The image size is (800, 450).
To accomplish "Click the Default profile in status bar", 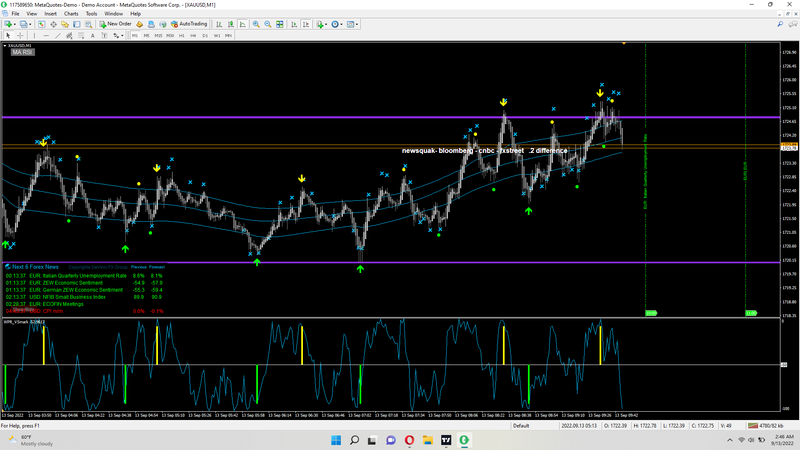I will pyautogui.click(x=521, y=425).
